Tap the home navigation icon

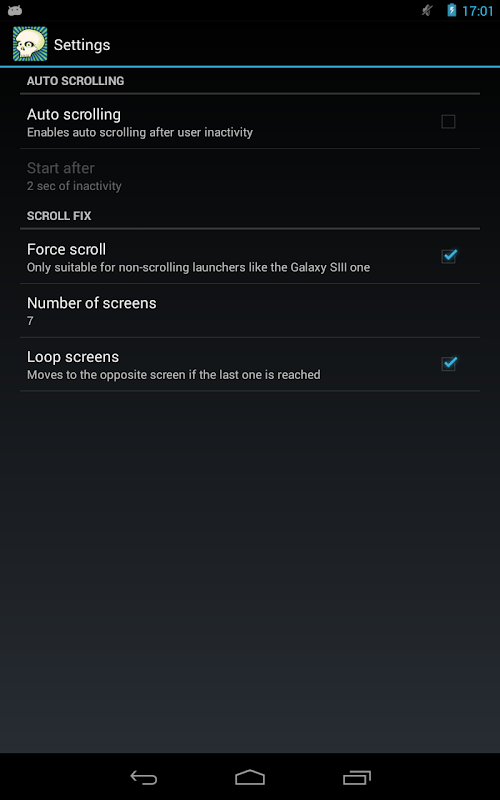pyautogui.click(x=250, y=777)
